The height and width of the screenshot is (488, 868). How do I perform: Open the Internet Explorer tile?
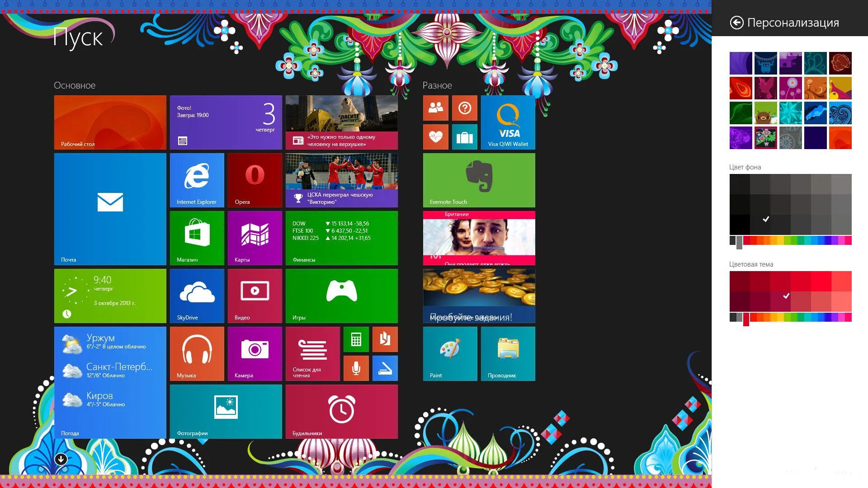tap(197, 180)
